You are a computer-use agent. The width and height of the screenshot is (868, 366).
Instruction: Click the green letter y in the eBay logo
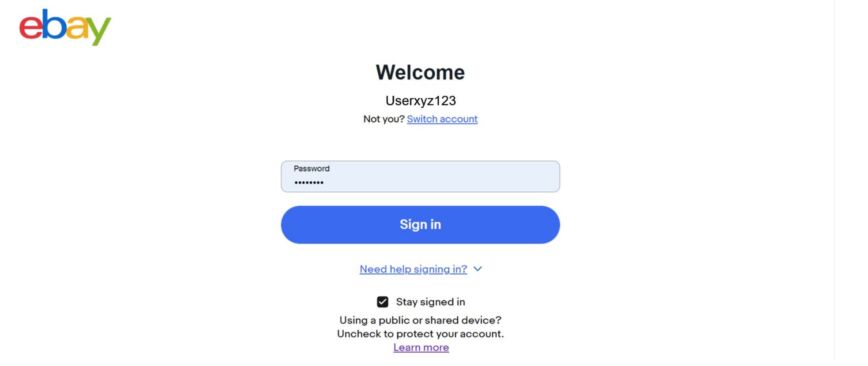(x=98, y=31)
